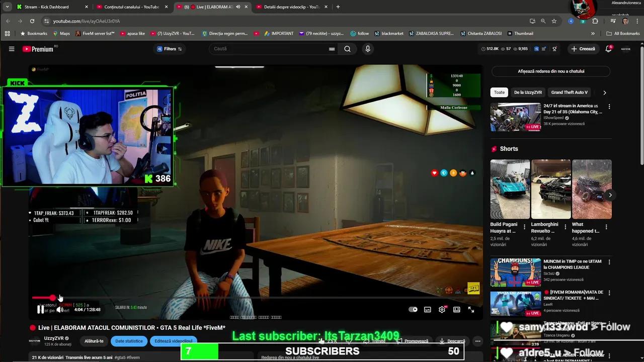644x362 pixels.
Task: Open the Chrome apps grid in bookmarks bar
Action: tap(8, 34)
